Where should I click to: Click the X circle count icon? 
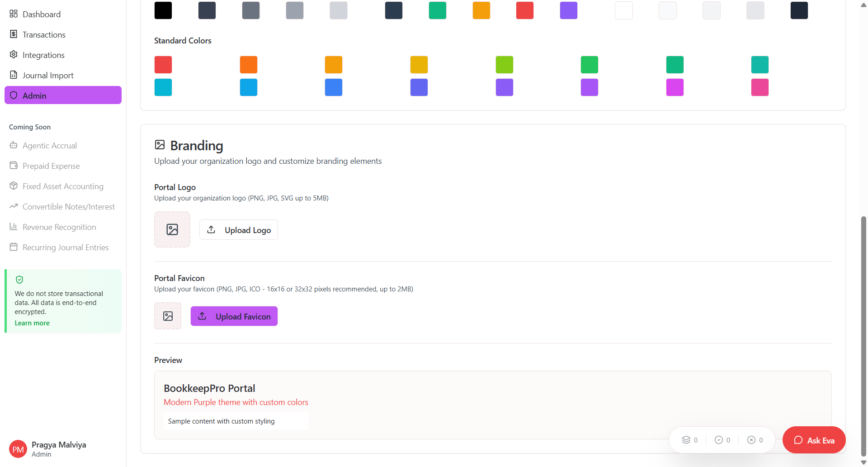(x=751, y=440)
